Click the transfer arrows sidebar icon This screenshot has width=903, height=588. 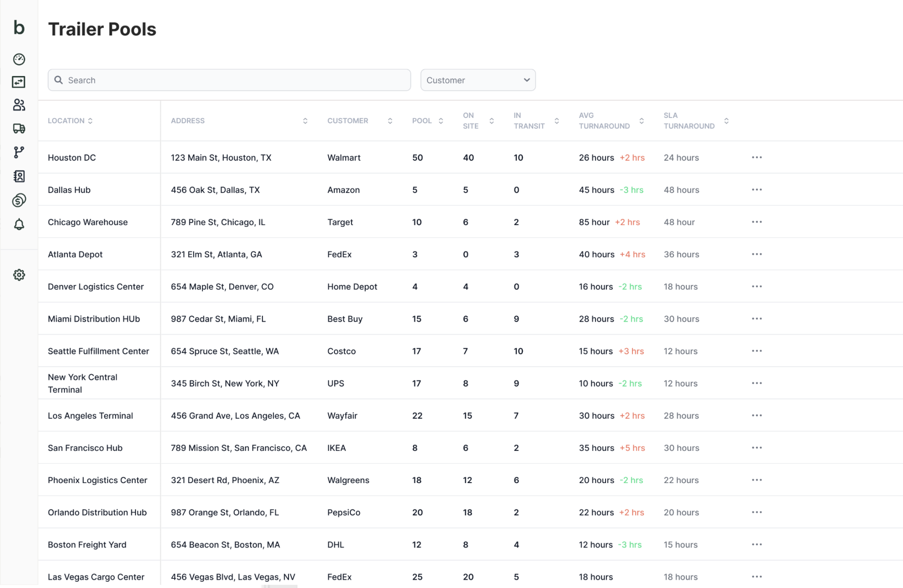(x=19, y=82)
